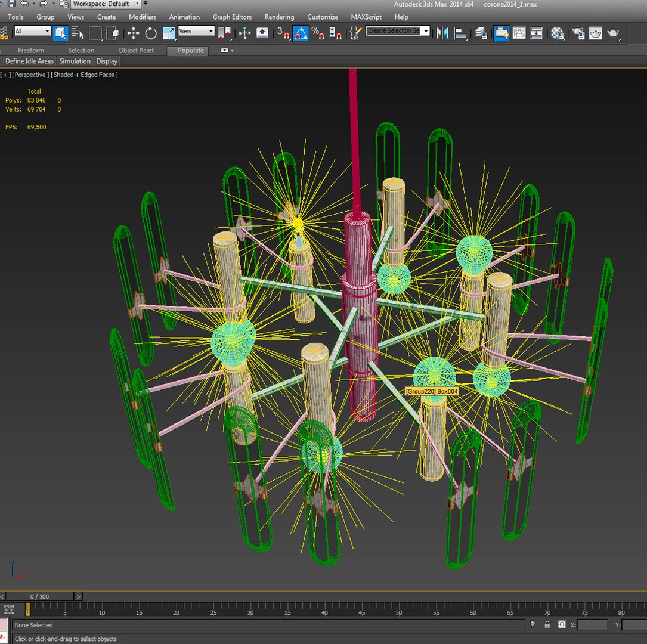Open the Curve Editor
The width and height of the screenshot is (647, 644).
519,33
